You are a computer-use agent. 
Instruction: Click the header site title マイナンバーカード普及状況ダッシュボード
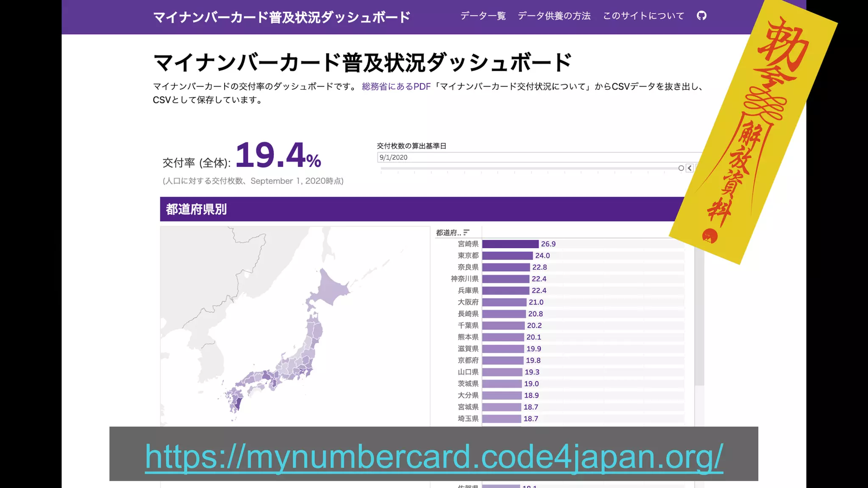point(282,17)
